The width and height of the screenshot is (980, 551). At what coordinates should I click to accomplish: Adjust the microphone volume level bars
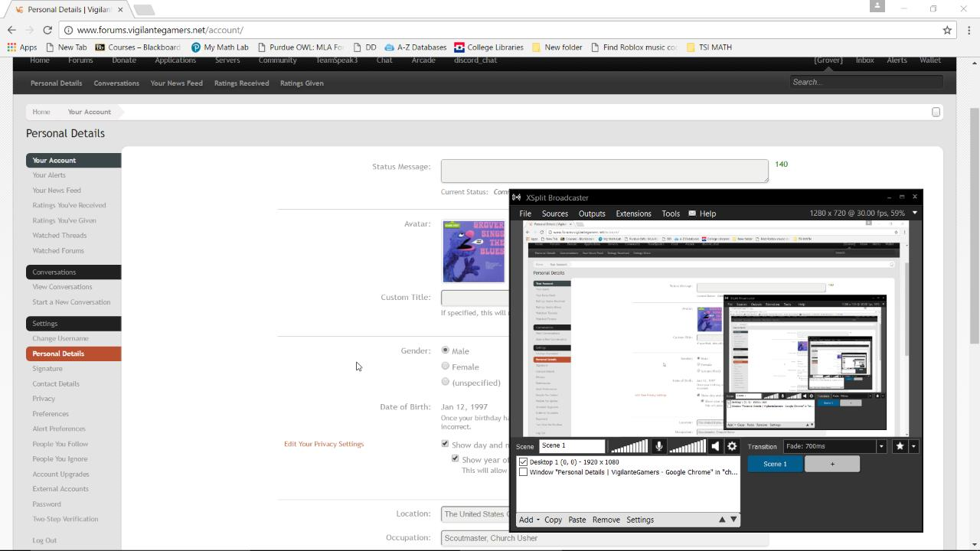628,446
